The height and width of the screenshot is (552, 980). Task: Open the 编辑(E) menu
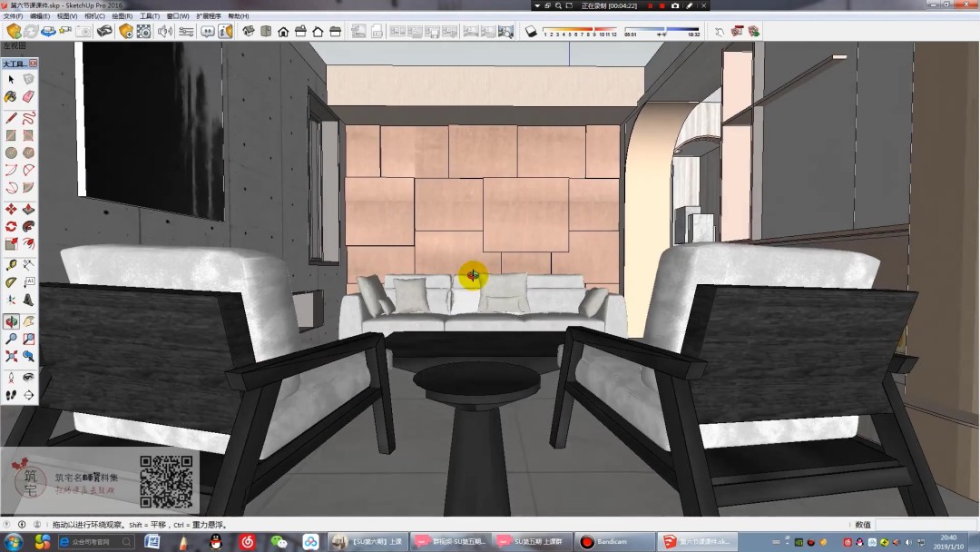click(40, 16)
